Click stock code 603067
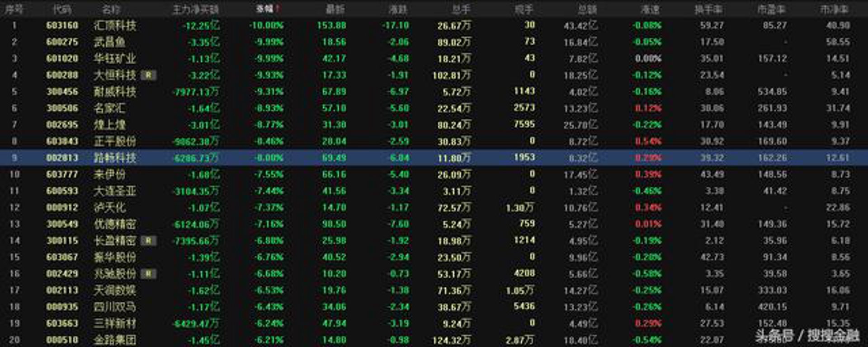 (x=62, y=258)
